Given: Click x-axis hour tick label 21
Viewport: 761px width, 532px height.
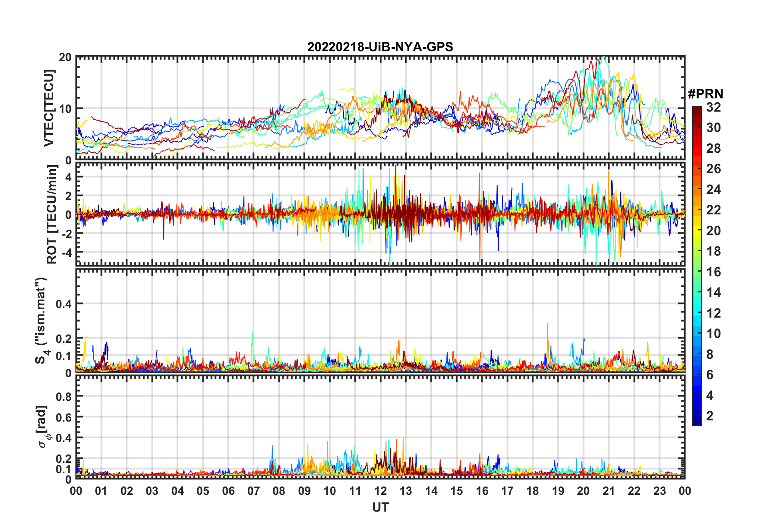Looking at the screenshot, I should click(609, 491).
